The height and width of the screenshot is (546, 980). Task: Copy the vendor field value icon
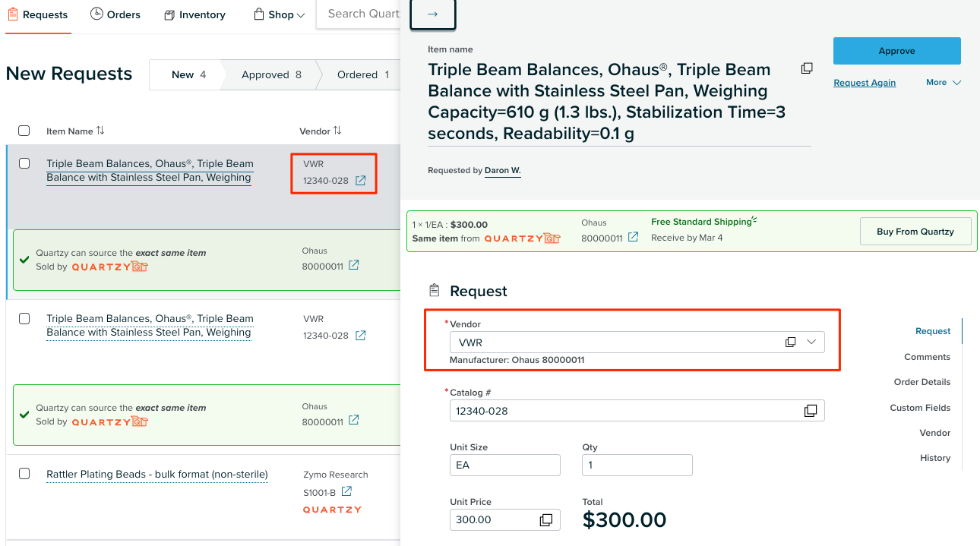790,342
